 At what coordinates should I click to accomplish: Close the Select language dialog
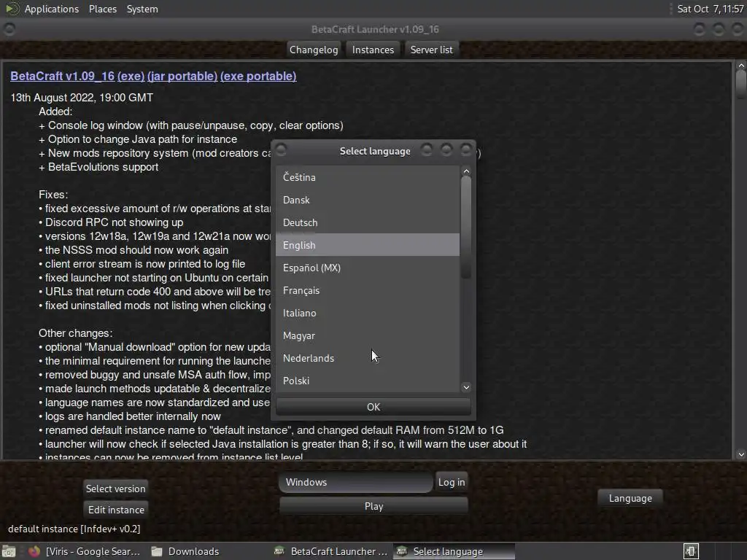coord(466,150)
